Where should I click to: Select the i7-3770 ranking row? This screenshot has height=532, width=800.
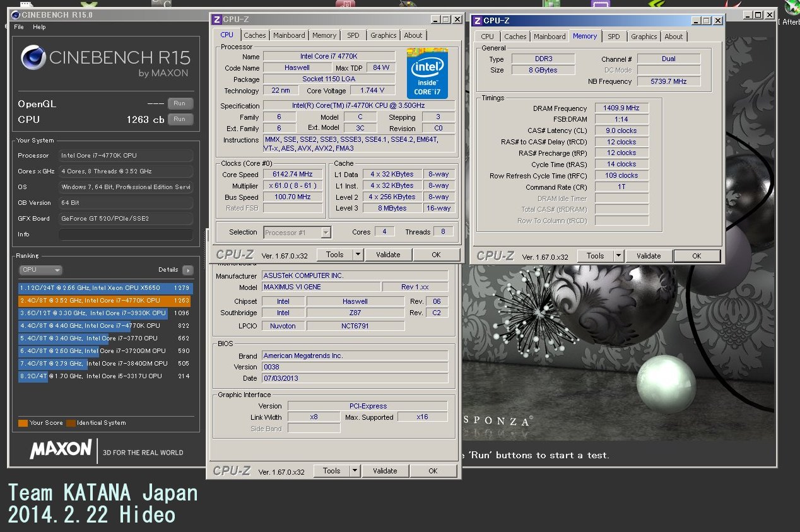pyautogui.click(x=105, y=338)
